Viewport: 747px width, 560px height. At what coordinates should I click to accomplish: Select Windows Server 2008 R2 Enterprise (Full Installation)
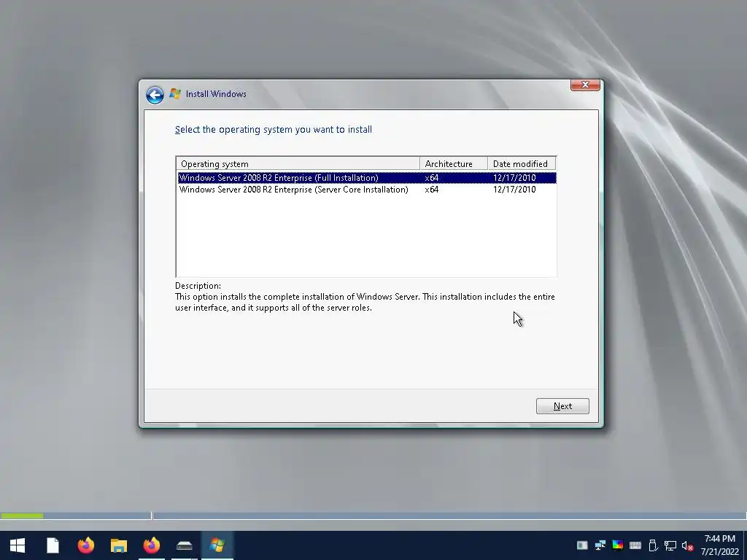coord(367,178)
